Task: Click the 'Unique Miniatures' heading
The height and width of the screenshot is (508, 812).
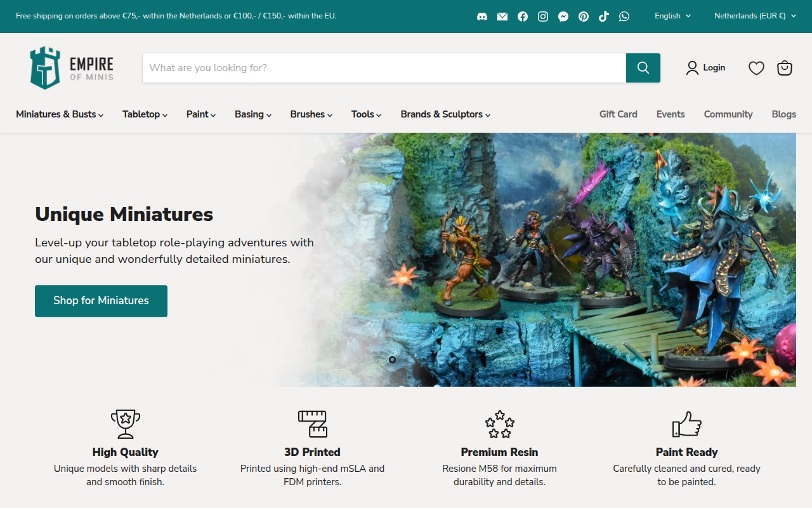Action: coord(124,214)
